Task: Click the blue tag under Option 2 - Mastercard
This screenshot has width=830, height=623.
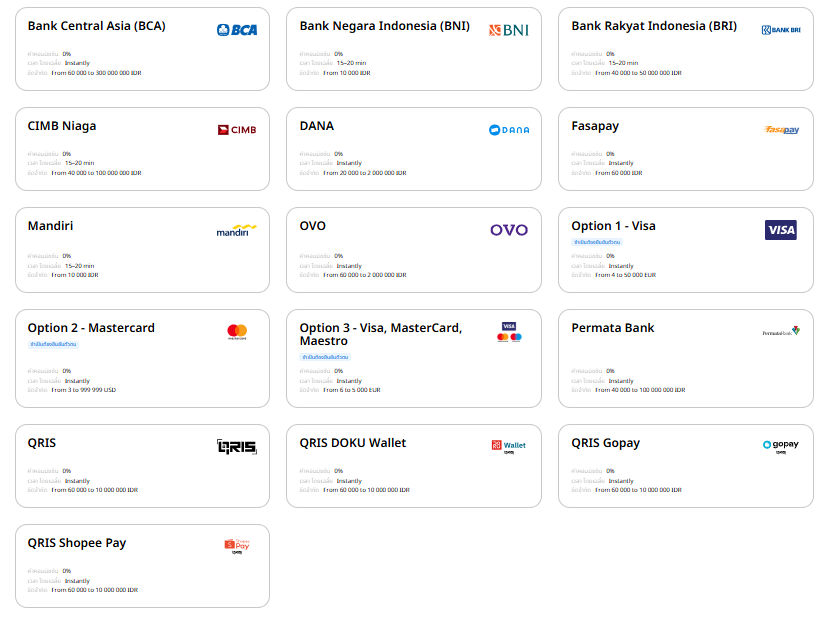Action: 53,344
